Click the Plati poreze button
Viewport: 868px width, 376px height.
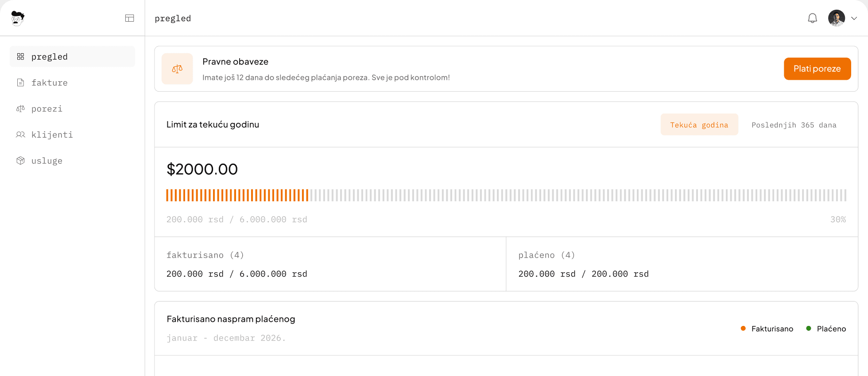point(817,69)
